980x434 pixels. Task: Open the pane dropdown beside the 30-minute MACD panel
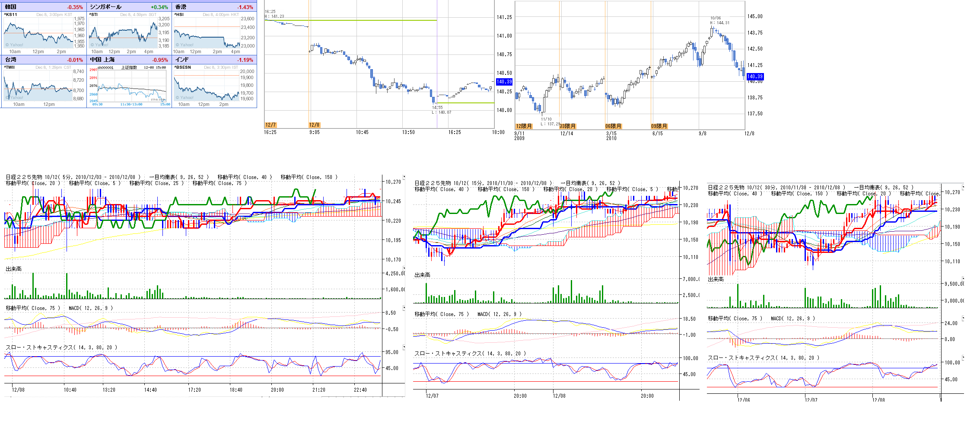click(963, 318)
